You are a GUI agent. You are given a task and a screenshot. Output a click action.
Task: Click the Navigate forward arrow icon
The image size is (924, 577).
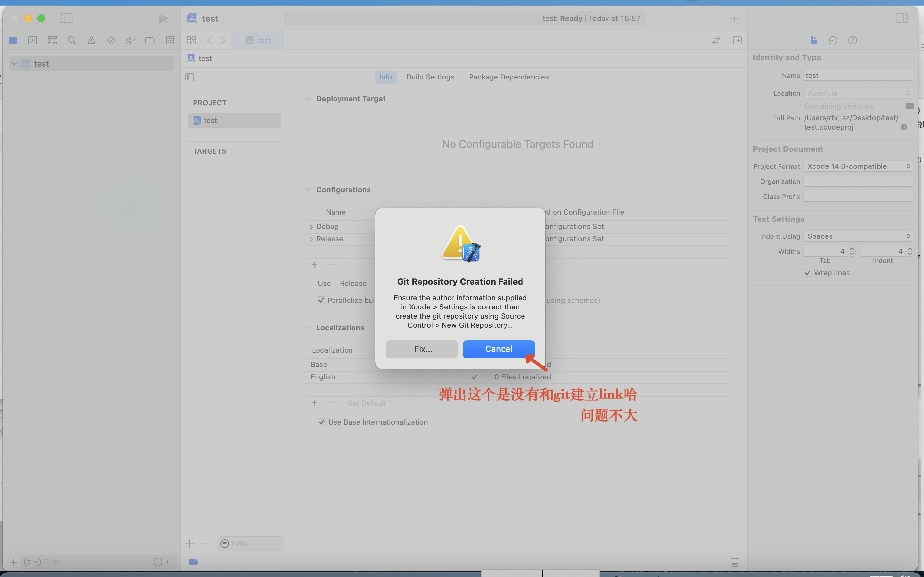pyautogui.click(x=223, y=41)
